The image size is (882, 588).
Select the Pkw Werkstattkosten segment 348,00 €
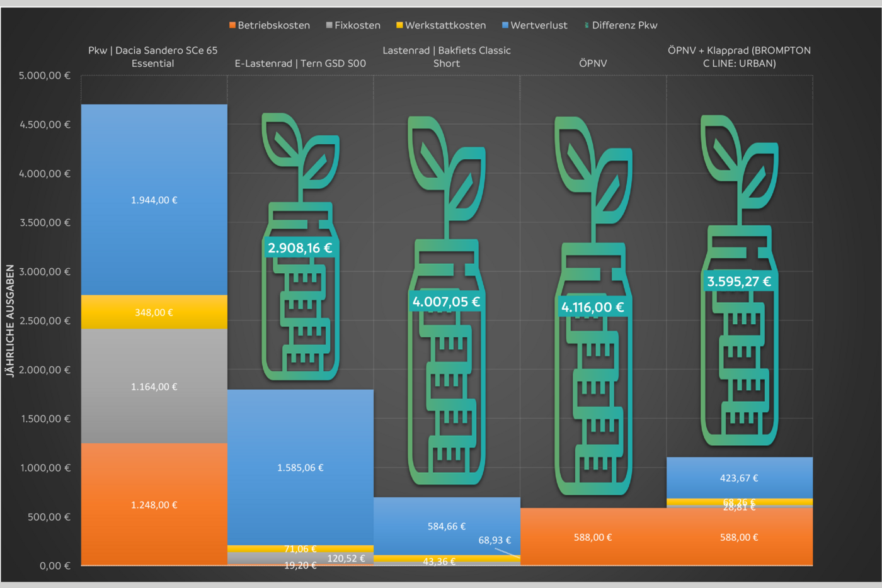154,312
